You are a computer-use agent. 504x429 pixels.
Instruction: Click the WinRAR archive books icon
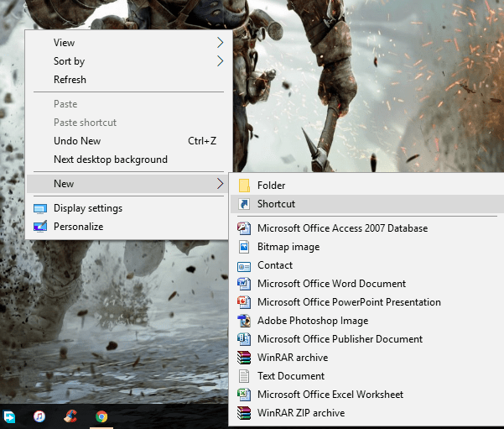pos(244,358)
